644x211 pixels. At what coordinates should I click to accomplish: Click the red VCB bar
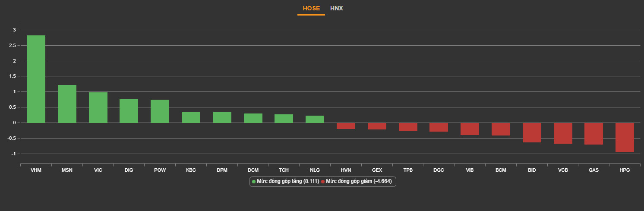563,133
